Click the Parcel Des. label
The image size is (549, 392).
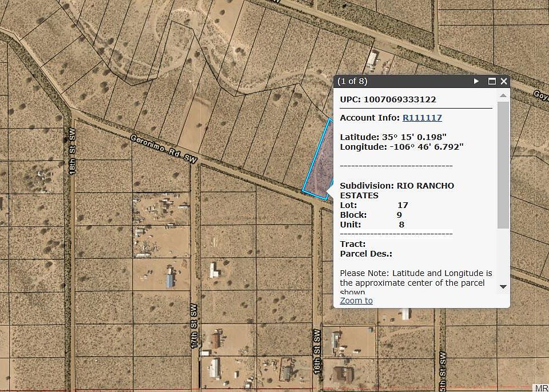366,254
